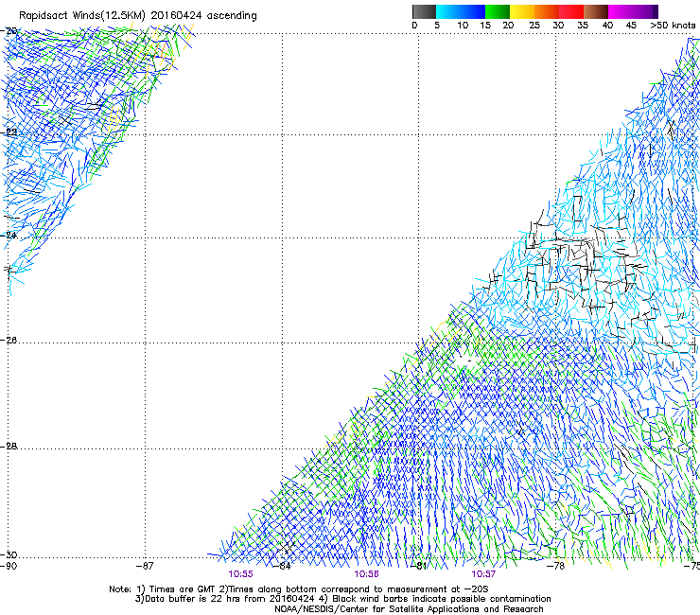Click the word 'ascending' in the title
This screenshot has width=700, height=615.
point(231,16)
